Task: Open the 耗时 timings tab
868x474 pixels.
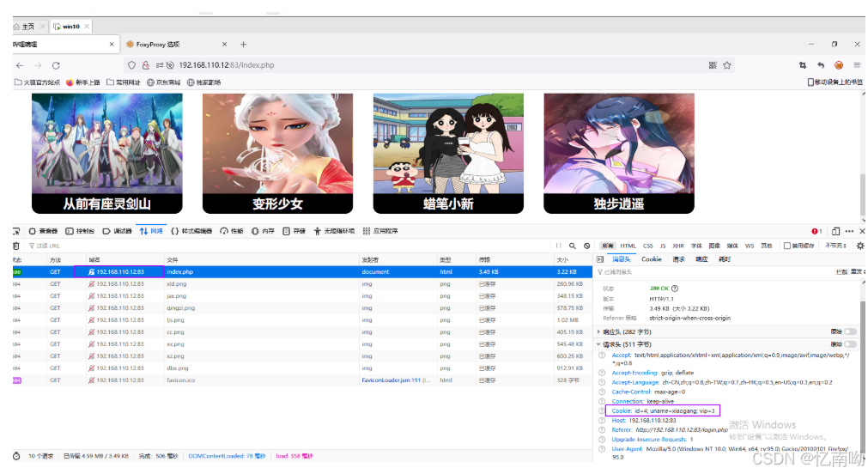Action: 725,259
